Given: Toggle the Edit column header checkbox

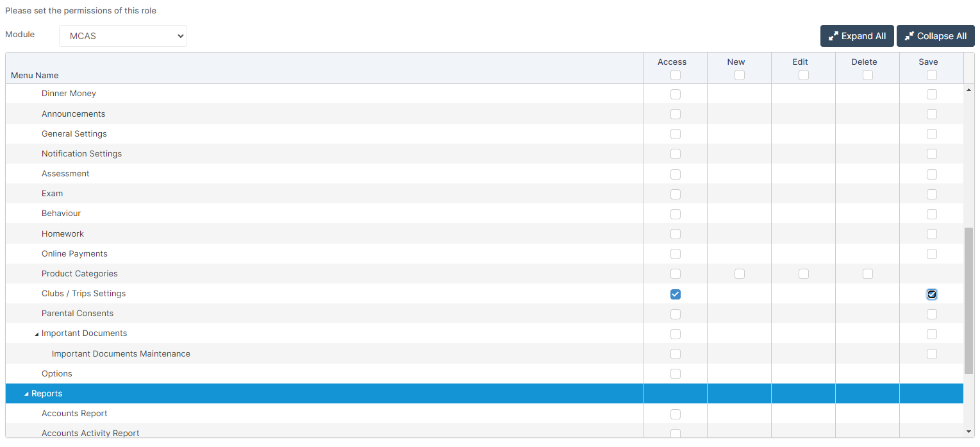Looking at the screenshot, I should (x=804, y=75).
